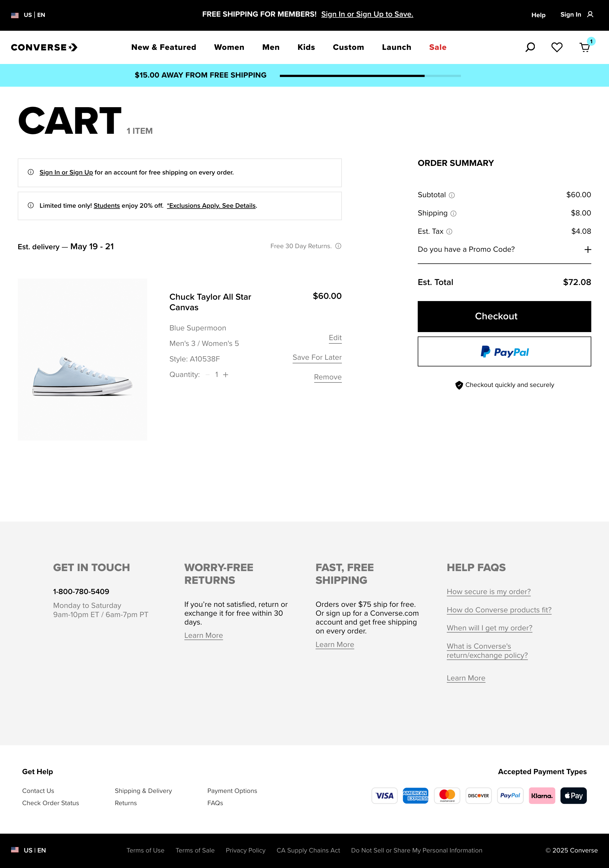Viewport: 609px width, 868px height.
Task: Remove the Chuck Taylor item from cart
Action: (327, 377)
